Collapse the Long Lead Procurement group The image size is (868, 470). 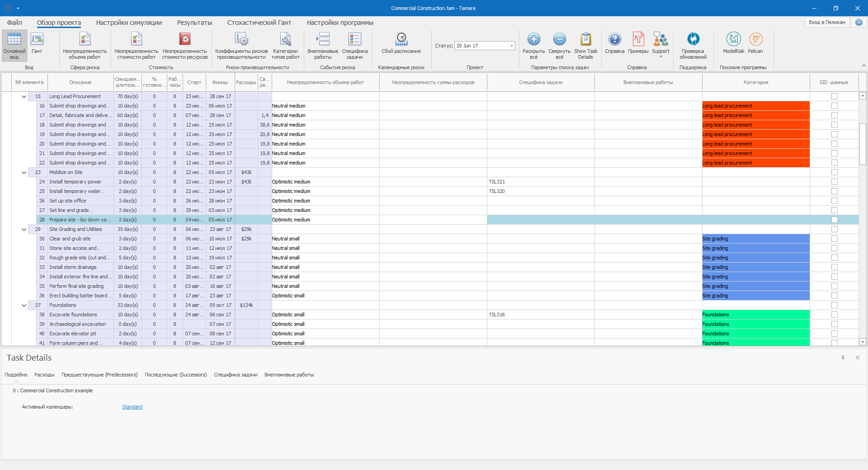pyautogui.click(x=24, y=96)
